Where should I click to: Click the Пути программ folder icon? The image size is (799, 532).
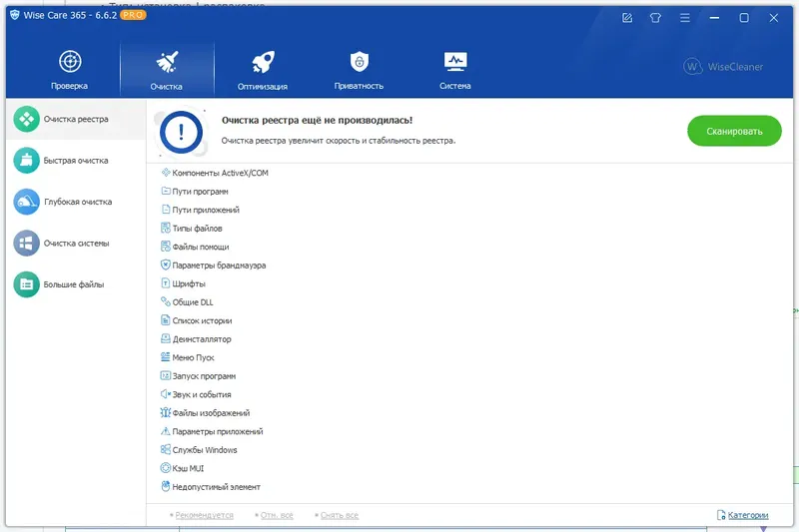click(166, 191)
